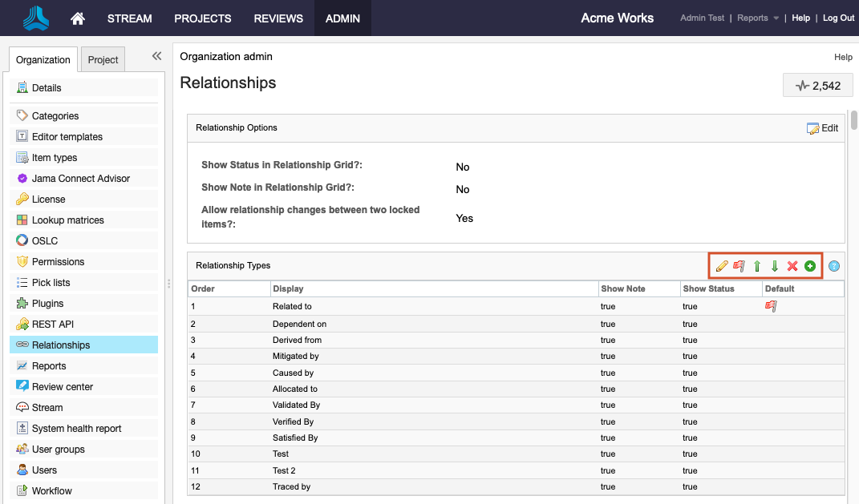Click the vertical scrollbar on the right
The height and width of the screenshot is (504, 859).
point(854,120)
